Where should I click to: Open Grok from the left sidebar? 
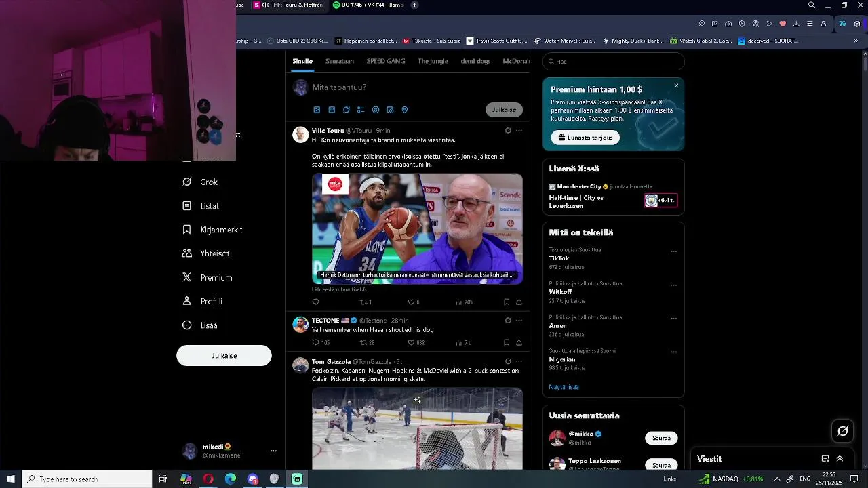(200, 182)
